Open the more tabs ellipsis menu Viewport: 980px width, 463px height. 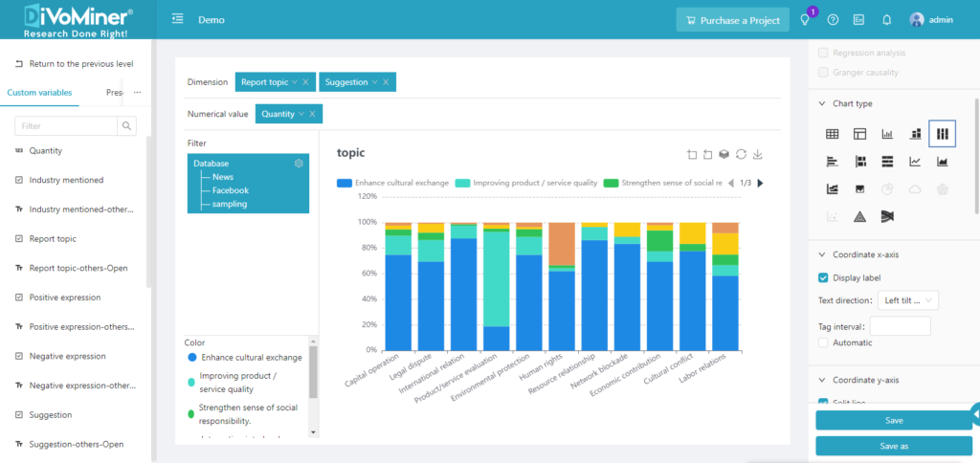[x=138, y=93]
